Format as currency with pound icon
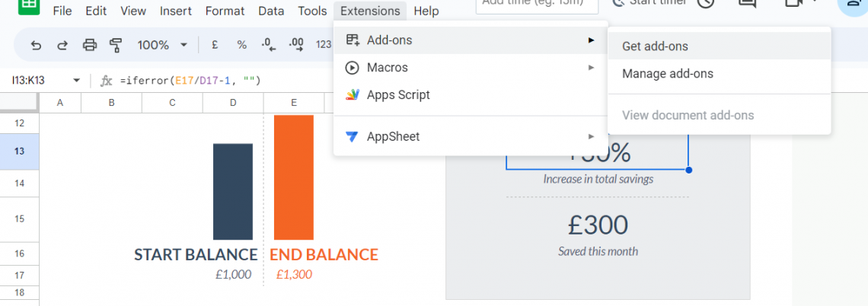Image resolution: width=868 pixels, height=306 pixels. 215,45
